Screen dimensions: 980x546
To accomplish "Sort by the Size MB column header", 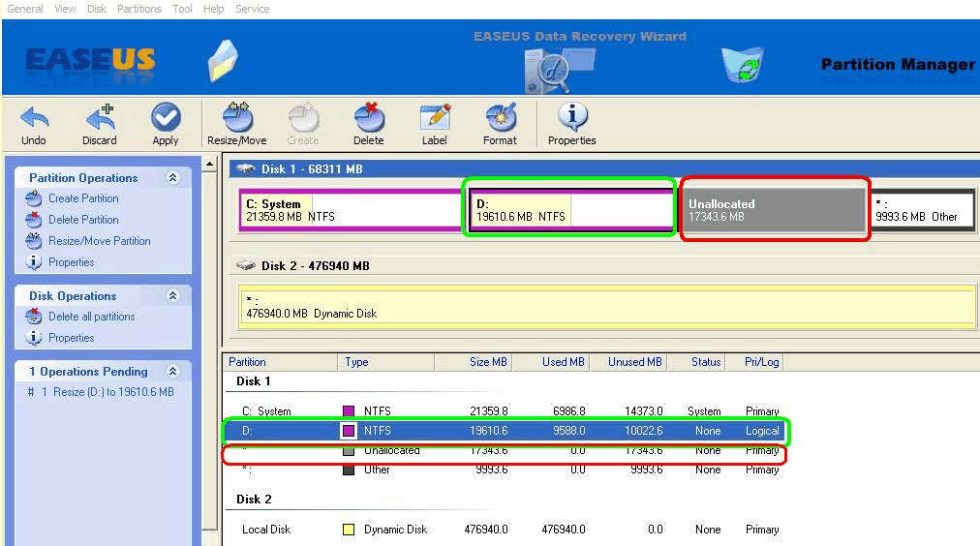I will (474, 362).
